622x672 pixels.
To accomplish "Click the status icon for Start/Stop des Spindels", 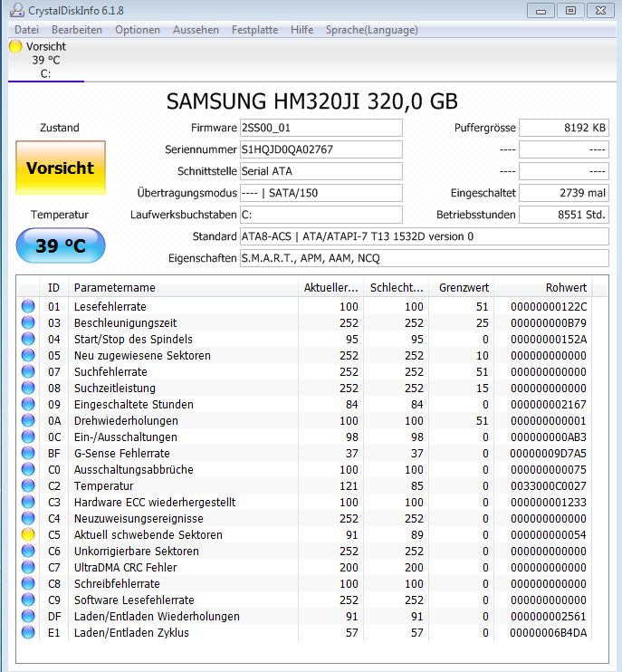I will tap(28, 339).
